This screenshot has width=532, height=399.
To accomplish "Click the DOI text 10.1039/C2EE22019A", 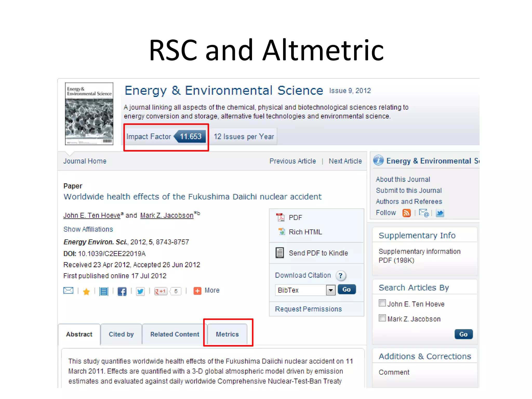I will 112,254.
